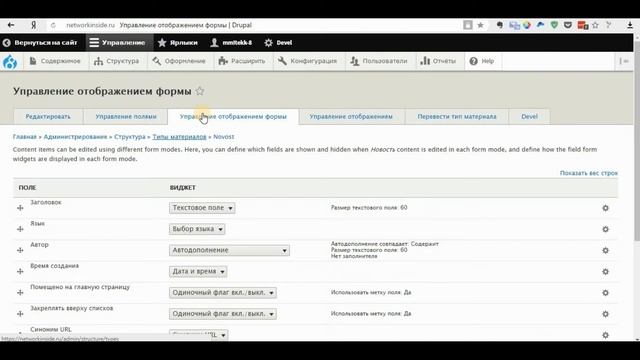Select the Управление отображением формы tab
This screenshot has width=640, height=360.
(x=233, y=117)
